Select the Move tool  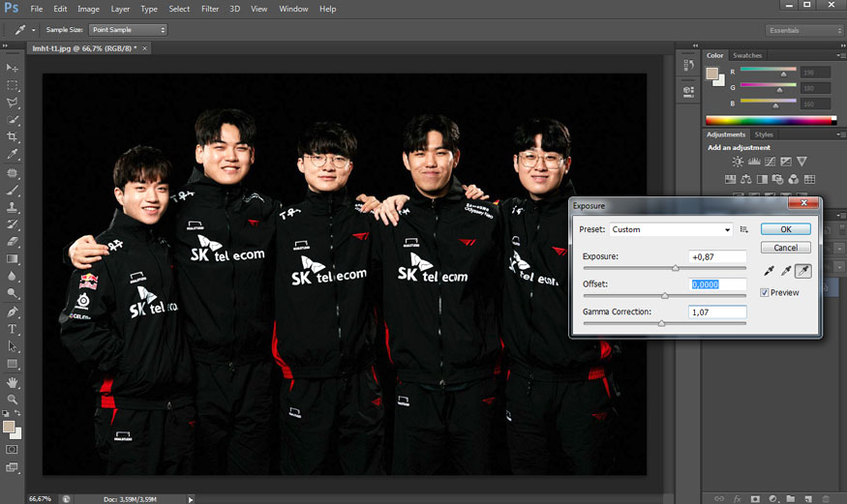point(12,68)
